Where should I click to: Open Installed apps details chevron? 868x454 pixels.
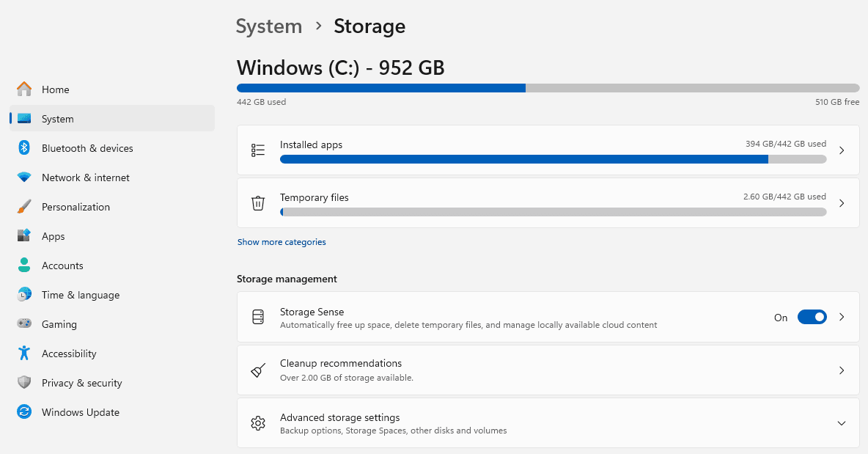(842, 150)
